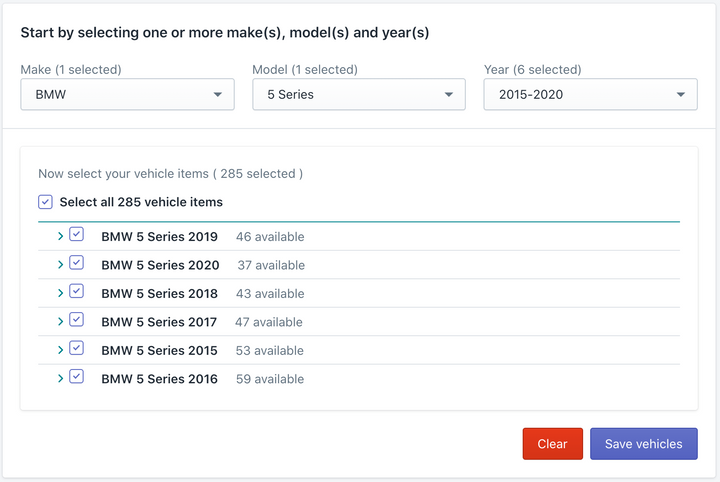Click the Save vehicles button

(644, 444)
